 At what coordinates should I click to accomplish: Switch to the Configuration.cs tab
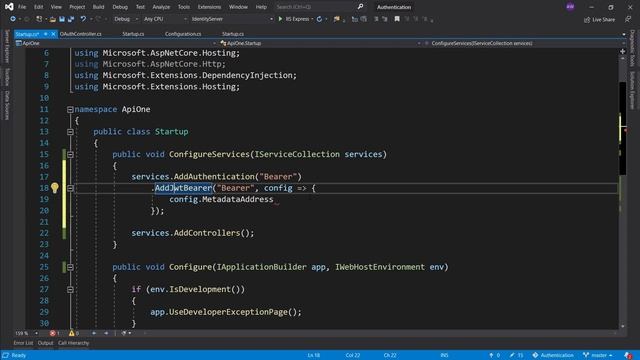coord(183,34)
